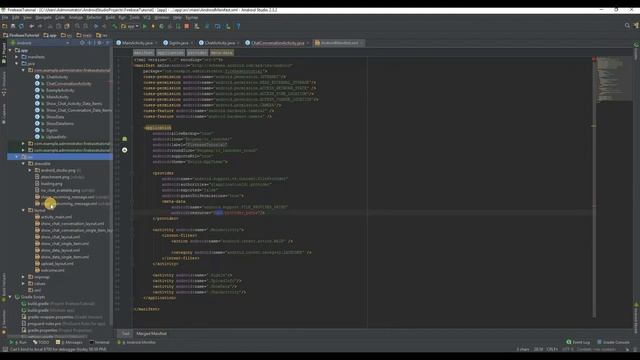Click the Find magnifier icon in toolbar
Viewport: 640px width, 360px height.
(77, 26)
